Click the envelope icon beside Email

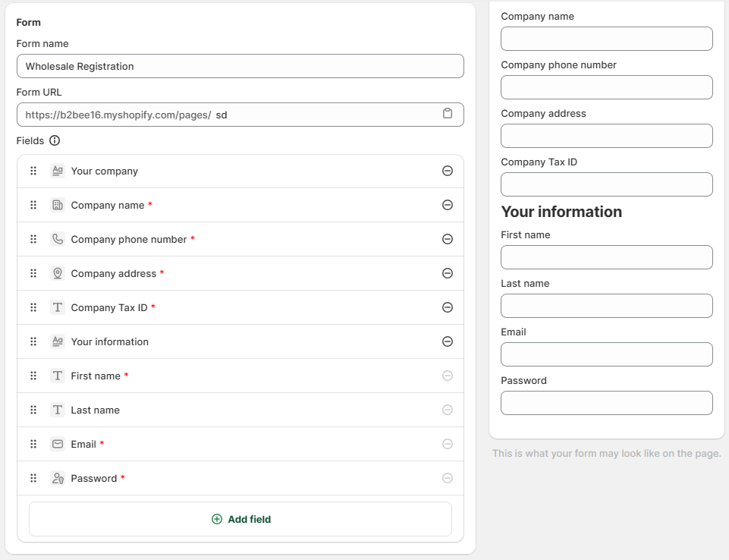click(58, 444)
